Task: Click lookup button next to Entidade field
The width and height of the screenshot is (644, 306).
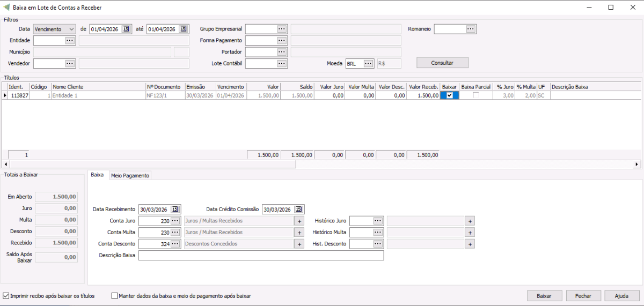Action: point(70,40)
